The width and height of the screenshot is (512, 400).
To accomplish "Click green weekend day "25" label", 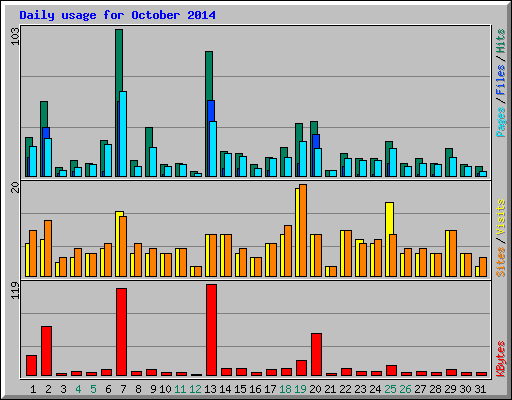I will [390, 389].
